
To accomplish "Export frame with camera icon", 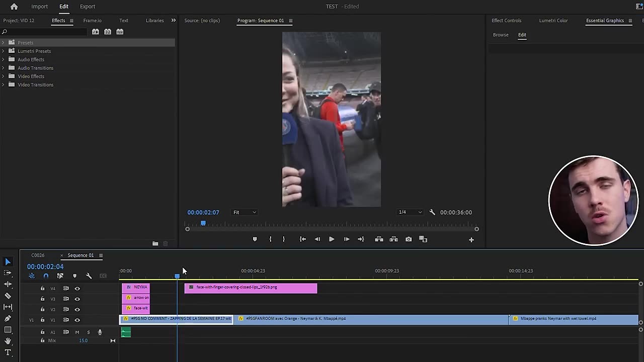I will coord(409,239).
